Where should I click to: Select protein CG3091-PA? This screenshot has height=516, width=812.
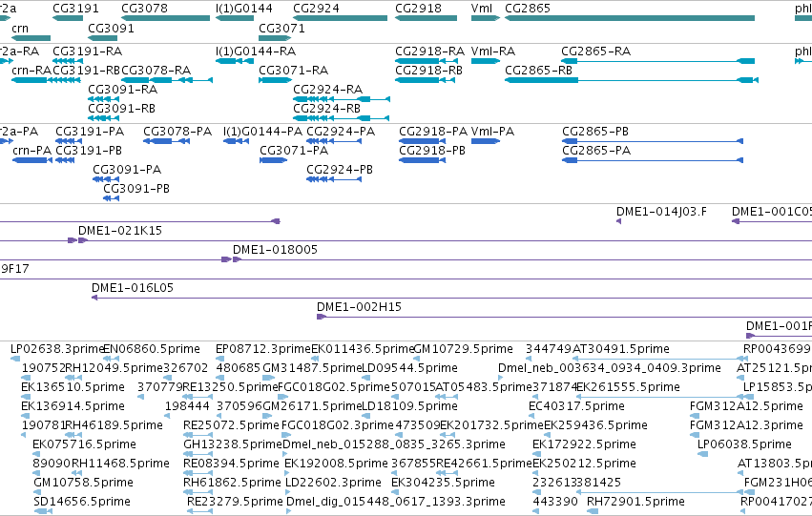[x=127, y=170]
